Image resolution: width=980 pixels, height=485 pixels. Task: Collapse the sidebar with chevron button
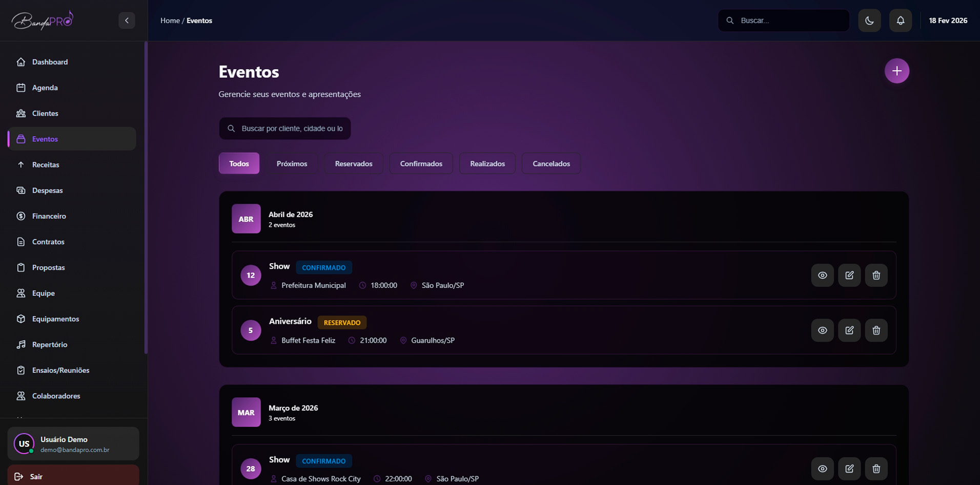click(x=127, y=20)
